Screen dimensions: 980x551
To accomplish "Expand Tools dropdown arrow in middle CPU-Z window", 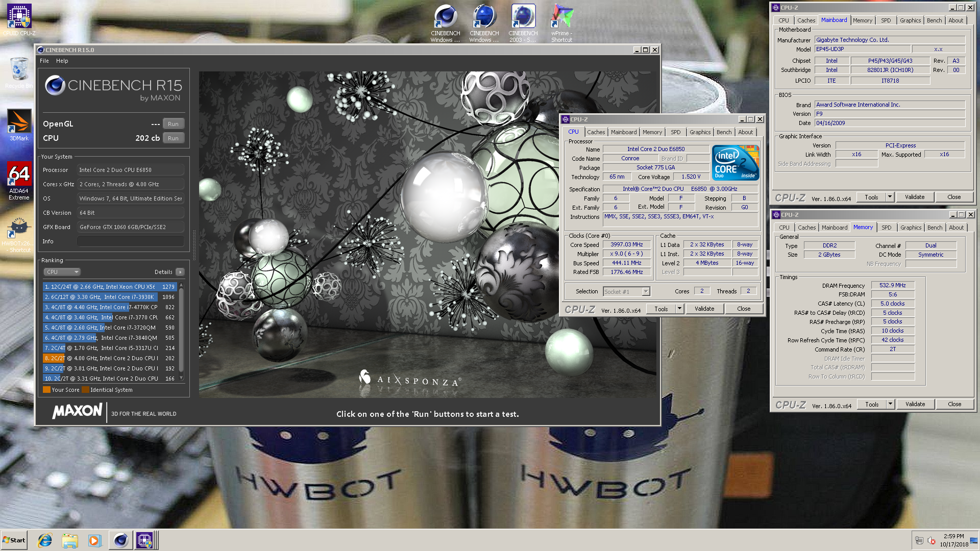I will [679, 309].
